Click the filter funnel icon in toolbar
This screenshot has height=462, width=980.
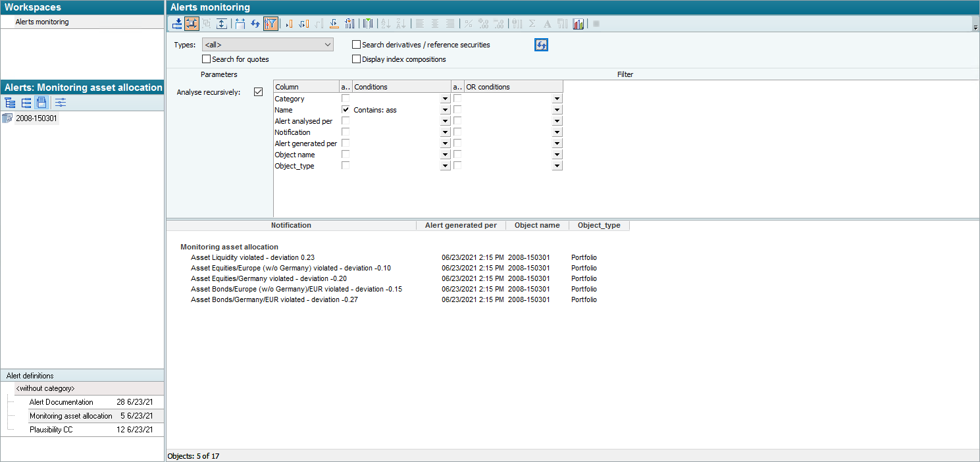pos(271,24)
